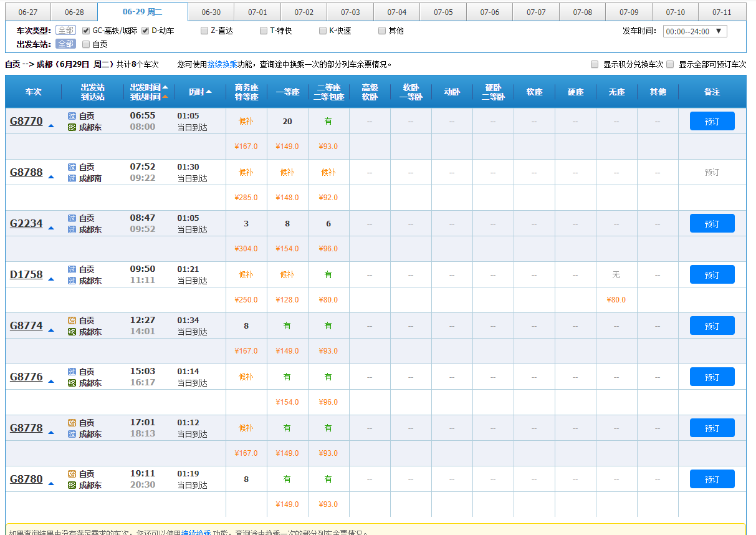The image size is (756, 535).
Task: Click blue triangle beside G8788
Action: pyautogui.click(x=51, y=177)
